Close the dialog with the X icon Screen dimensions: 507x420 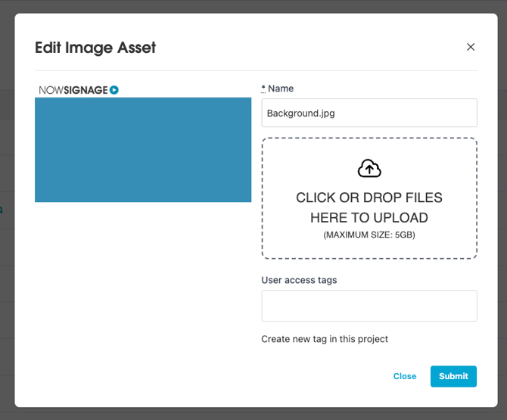click(471, 47)
